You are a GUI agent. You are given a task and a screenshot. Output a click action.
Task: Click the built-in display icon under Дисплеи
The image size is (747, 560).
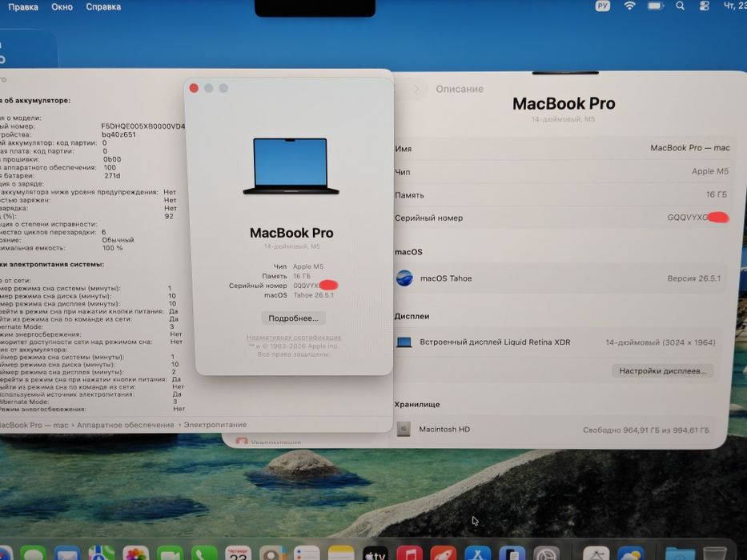(x=404, y=342)
